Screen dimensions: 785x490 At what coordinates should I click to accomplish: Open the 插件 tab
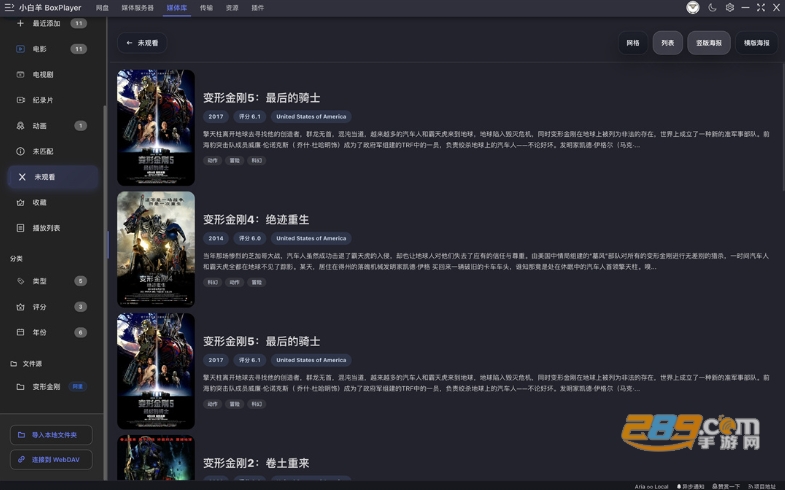[258, 8]
